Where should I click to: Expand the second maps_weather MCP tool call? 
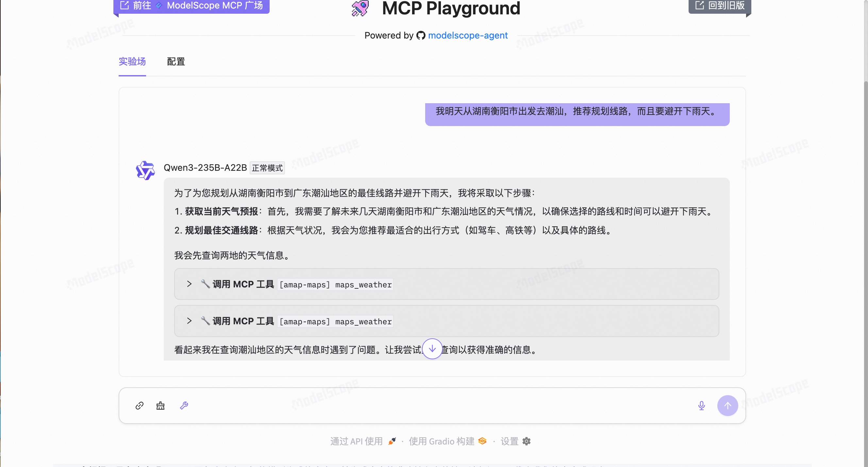(446, 321)
